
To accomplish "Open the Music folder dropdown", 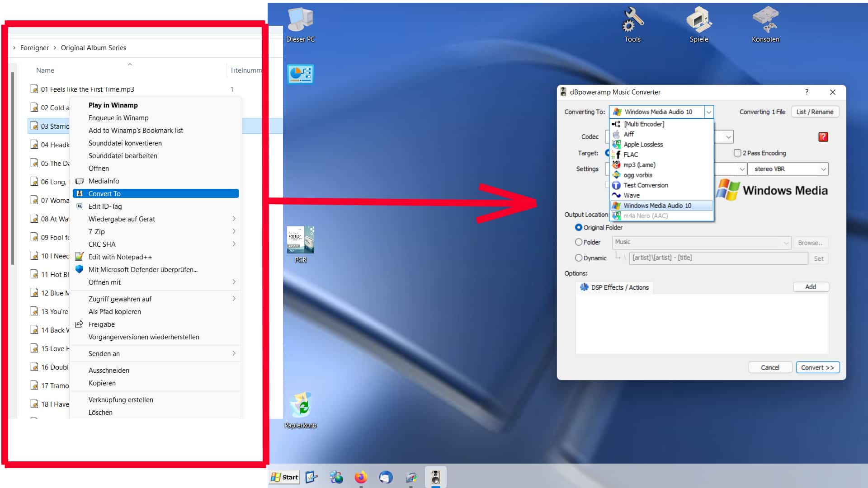I will pos(702,243).
